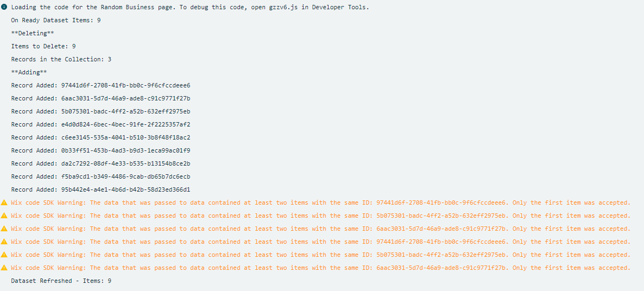Click the 'Items to Delete: 9' line
The width and height of the screenshot is (644, 291).
pos(43,46)
